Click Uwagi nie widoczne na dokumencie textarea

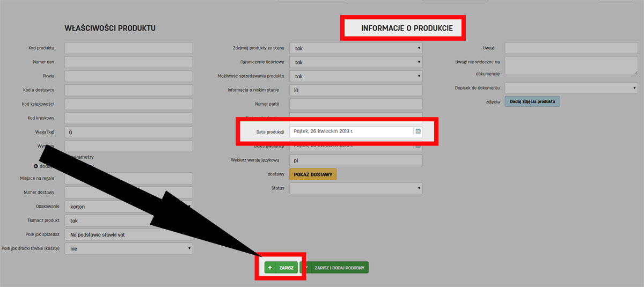pyautogui.click(x=571, y=65)
